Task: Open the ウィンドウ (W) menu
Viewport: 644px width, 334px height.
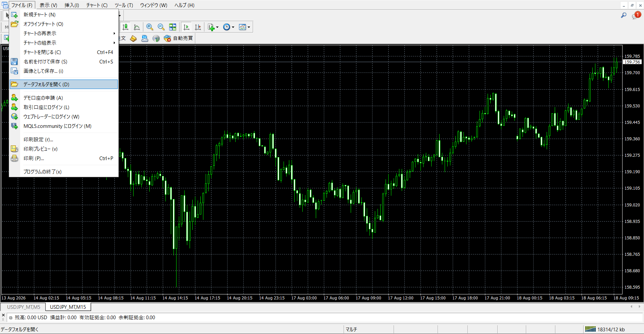Action: pos(154,5)
